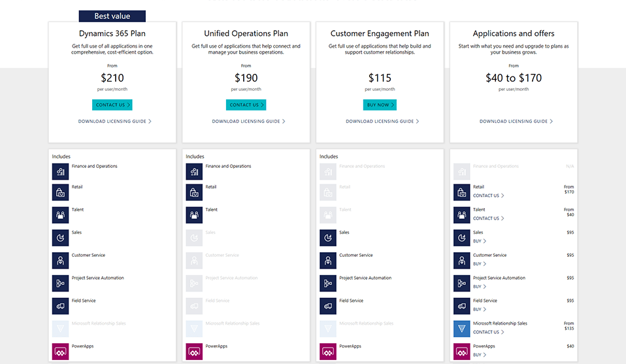Click the Sales icon under Customer Engagement Plan
Image resolution: width=626 pixels, height=364 pixels.
tap(328, 238)
